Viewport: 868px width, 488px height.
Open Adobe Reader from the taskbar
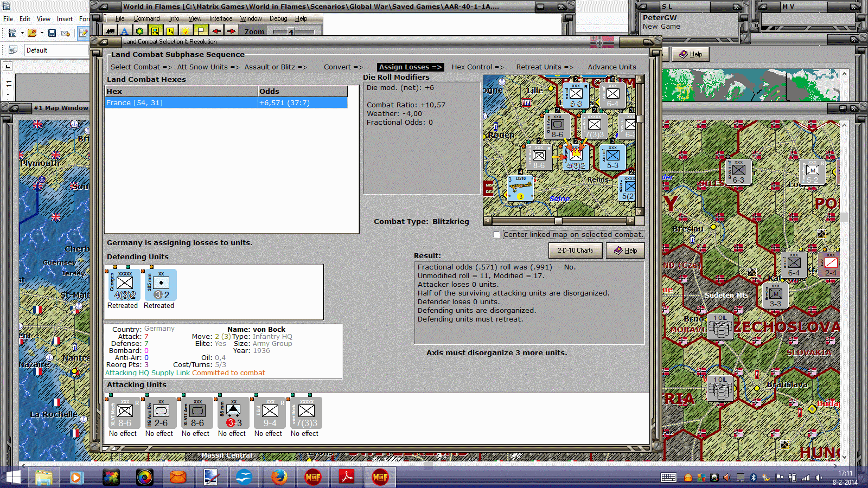tap(347, 477)
